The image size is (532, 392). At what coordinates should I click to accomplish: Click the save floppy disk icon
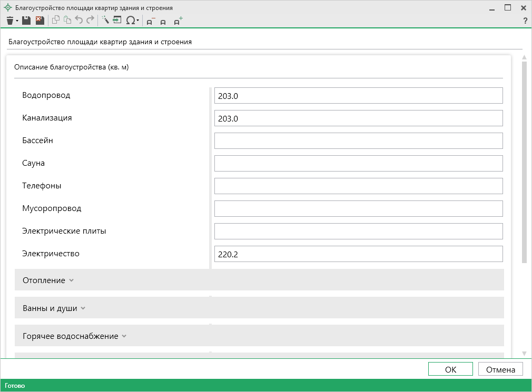26,21
